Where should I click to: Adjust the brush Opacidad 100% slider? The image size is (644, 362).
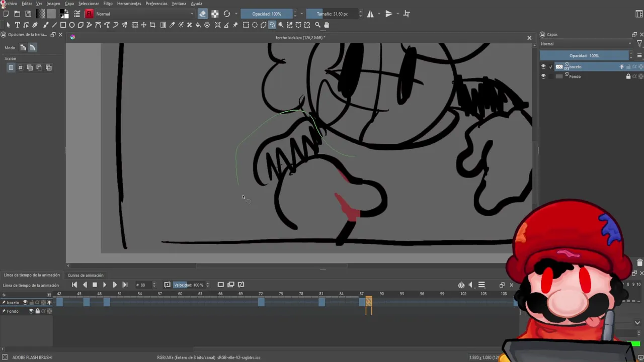(x=266, y=14)
